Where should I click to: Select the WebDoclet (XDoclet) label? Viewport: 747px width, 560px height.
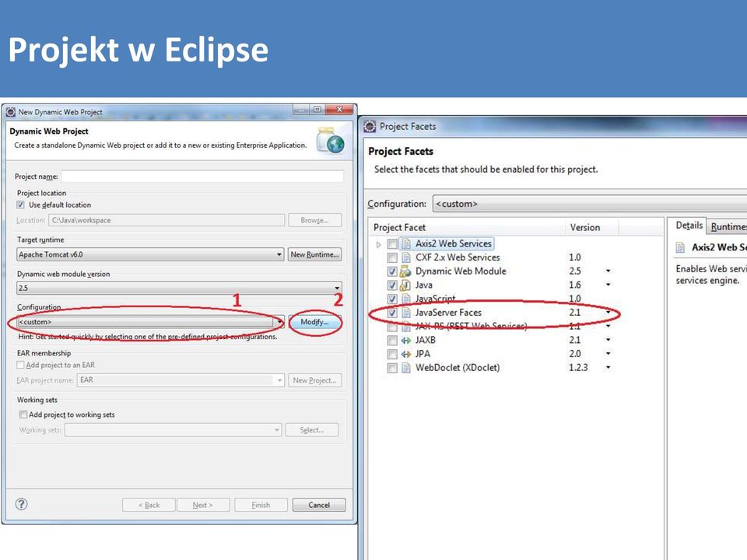[458, 368]
